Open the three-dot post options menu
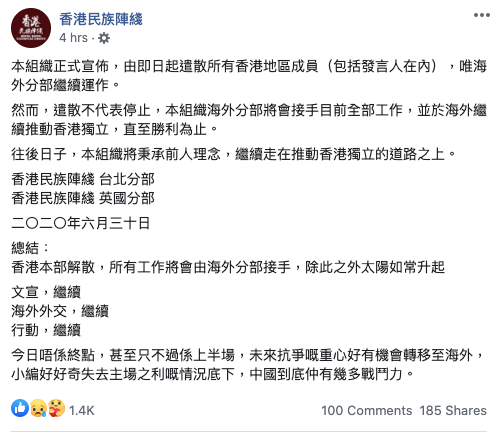The image size is (499, 438). [x=482, y=15]
